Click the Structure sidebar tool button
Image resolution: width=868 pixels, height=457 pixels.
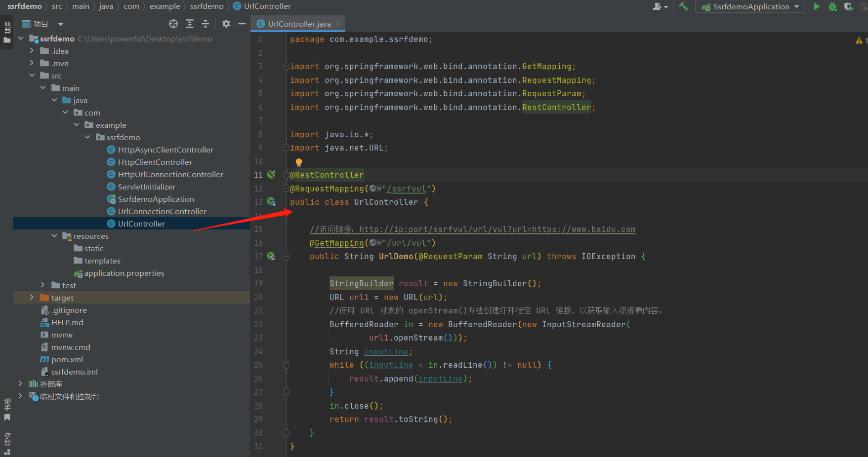[7, 444]
